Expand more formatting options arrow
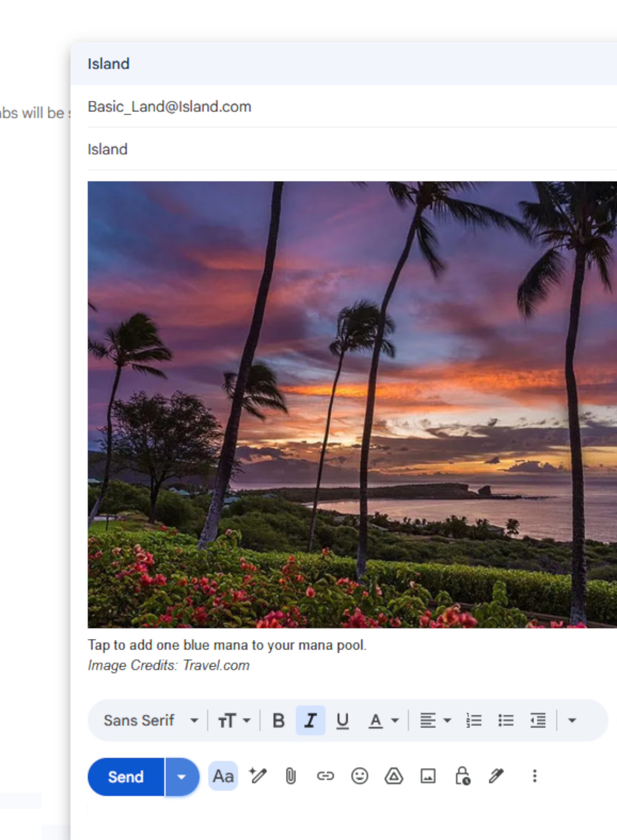 (572, 720)
